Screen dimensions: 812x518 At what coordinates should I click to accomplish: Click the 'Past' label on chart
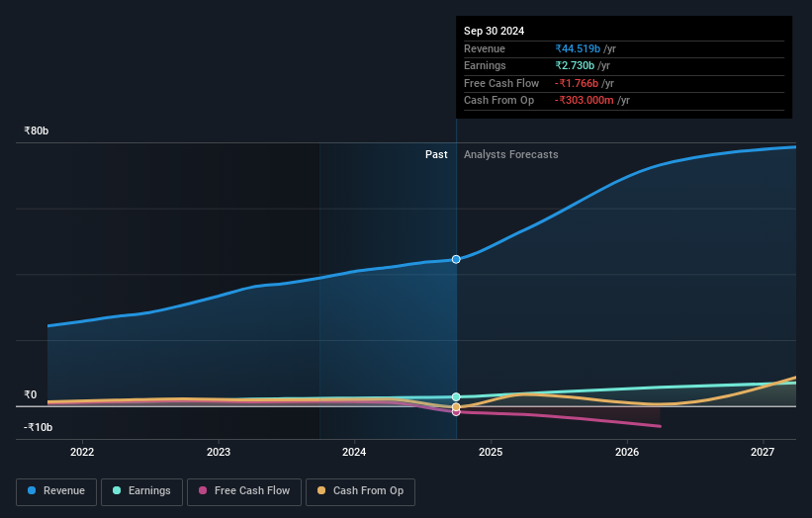436,154
